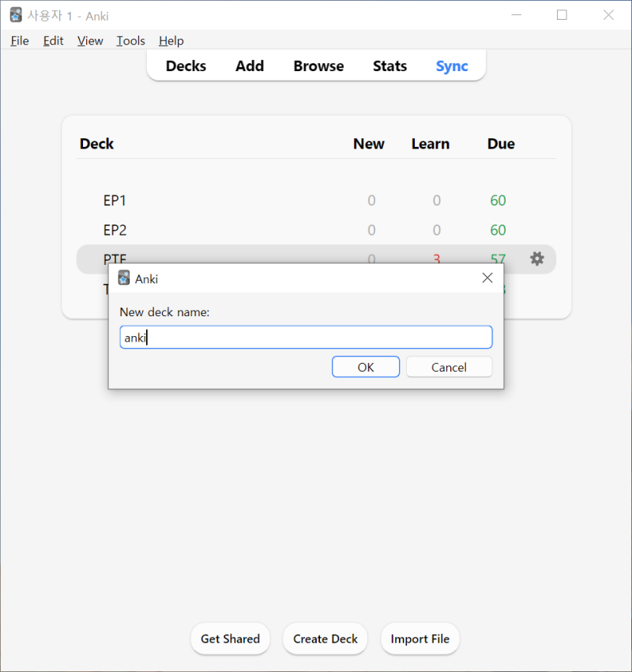Click the Import File button

point(420,639)
